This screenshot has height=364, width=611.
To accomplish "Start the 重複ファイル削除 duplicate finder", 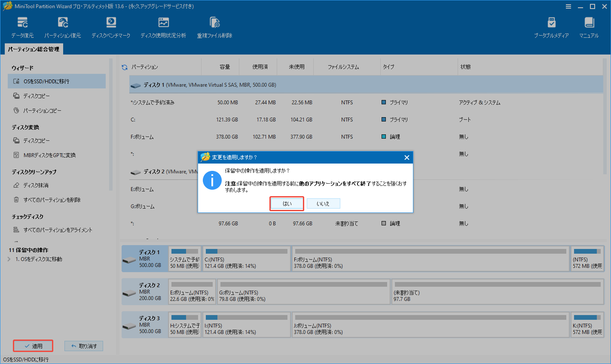I will coord(214,27).
